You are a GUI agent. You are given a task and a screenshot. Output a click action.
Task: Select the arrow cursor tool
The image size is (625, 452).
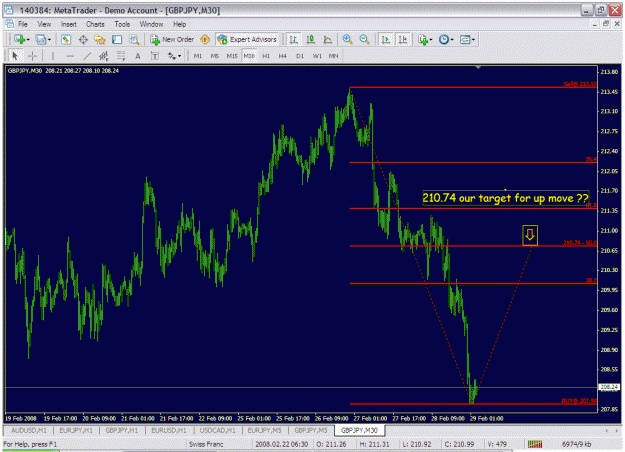[15, 56]
